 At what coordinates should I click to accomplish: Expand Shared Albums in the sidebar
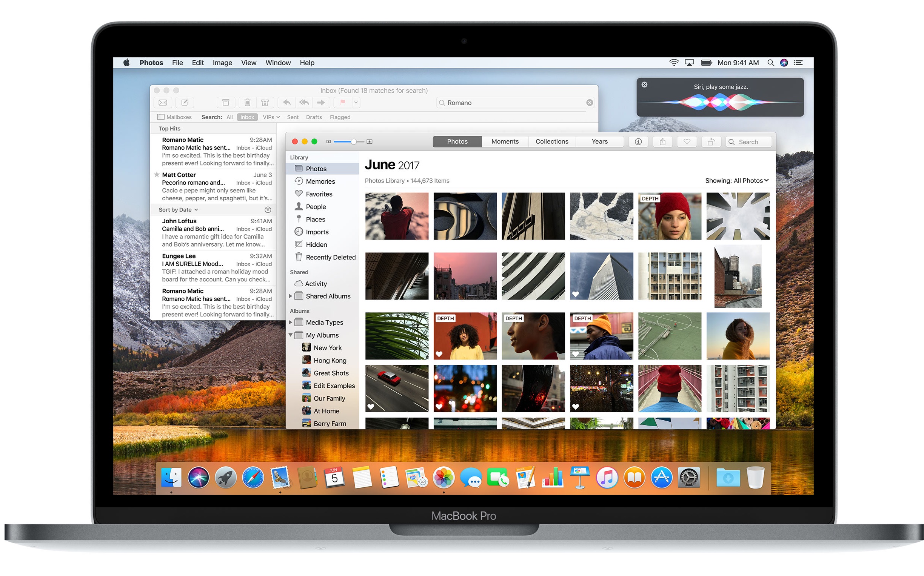point(291,296)
